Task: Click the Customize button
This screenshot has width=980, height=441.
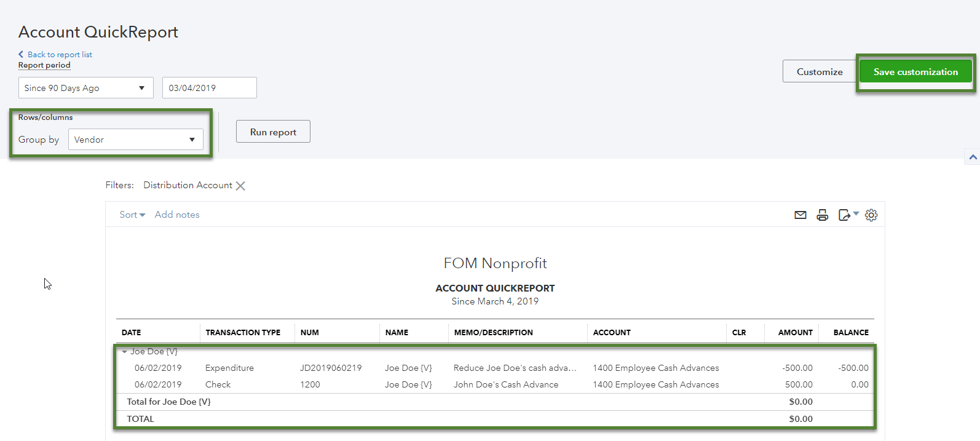Action: [x=820, y=71]
